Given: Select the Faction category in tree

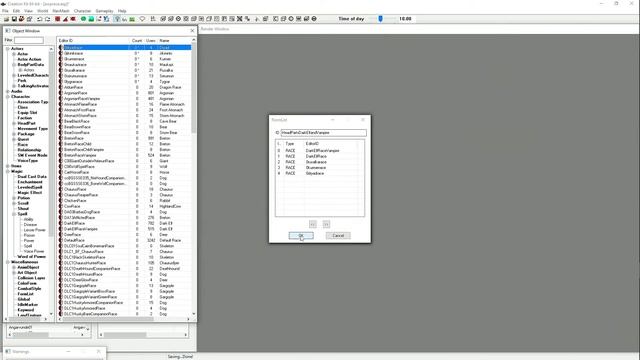Looking at the screenshot, I should pyautogui.click(x=24, y=118).
